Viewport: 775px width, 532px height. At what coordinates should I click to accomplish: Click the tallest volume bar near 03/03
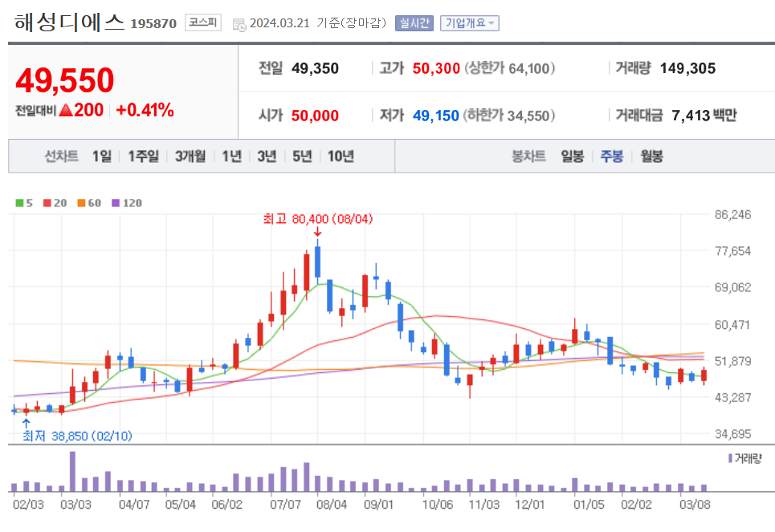tap(72, 472)
